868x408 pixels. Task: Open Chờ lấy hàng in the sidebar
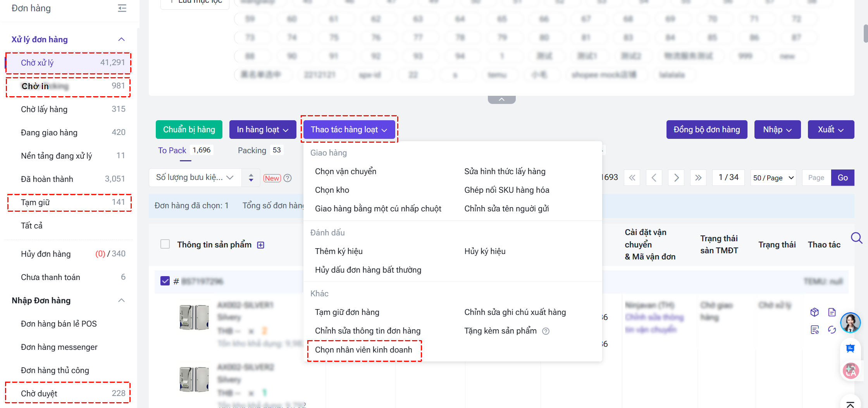click(68, 109)
